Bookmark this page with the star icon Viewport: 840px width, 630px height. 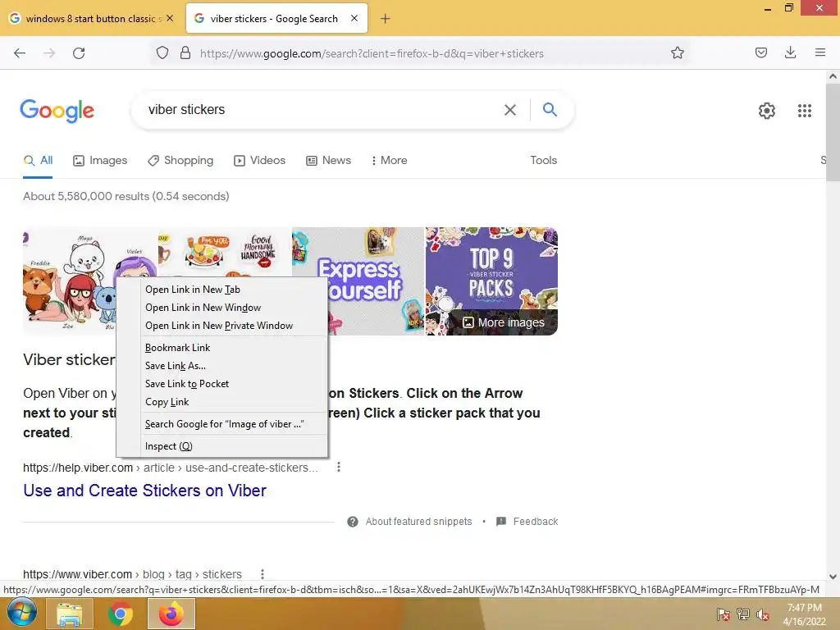click(x=677, y=53)
